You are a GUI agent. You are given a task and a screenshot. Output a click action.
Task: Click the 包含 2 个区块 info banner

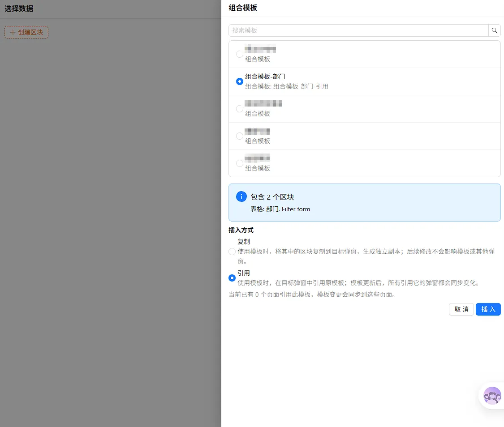click(x=365, y=203)
